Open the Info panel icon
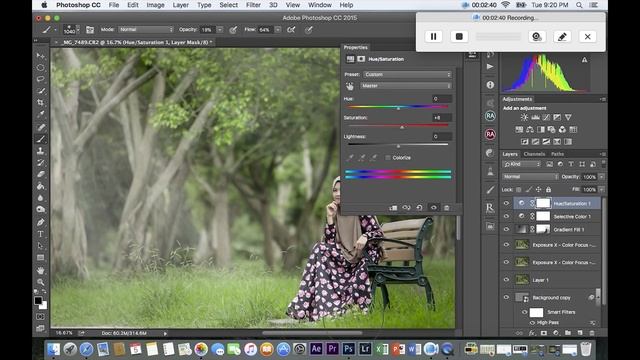The width and height of the screenshot is (640, 360). click(490, 85)
